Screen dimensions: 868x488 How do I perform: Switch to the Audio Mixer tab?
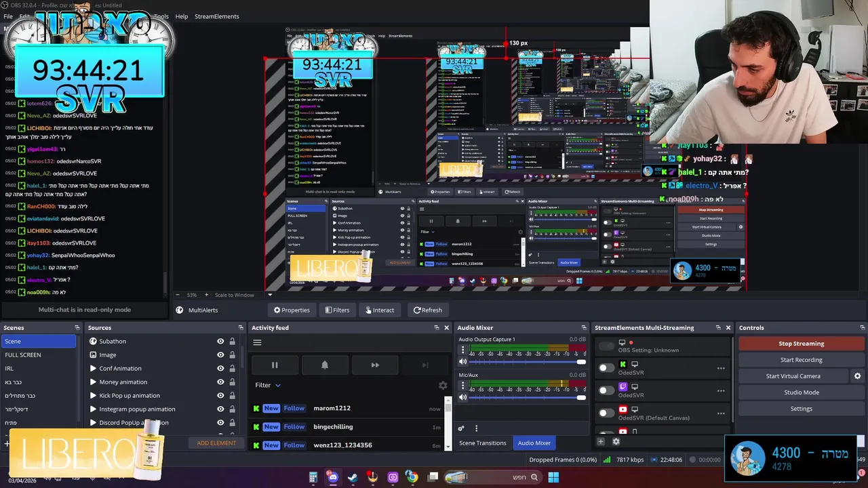534,443
